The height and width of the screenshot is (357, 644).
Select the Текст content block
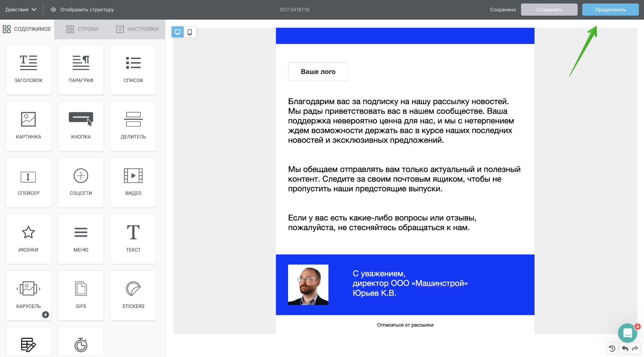coord(133,239)
